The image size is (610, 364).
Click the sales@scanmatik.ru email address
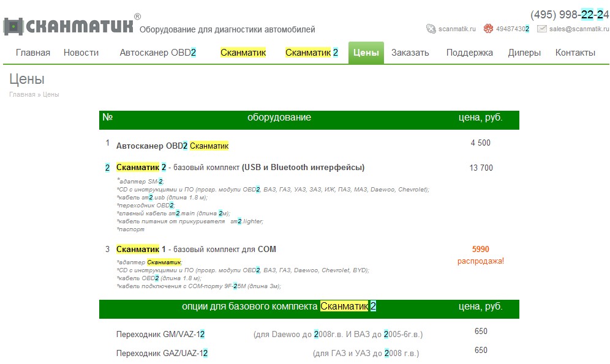(x=579, y=29)
